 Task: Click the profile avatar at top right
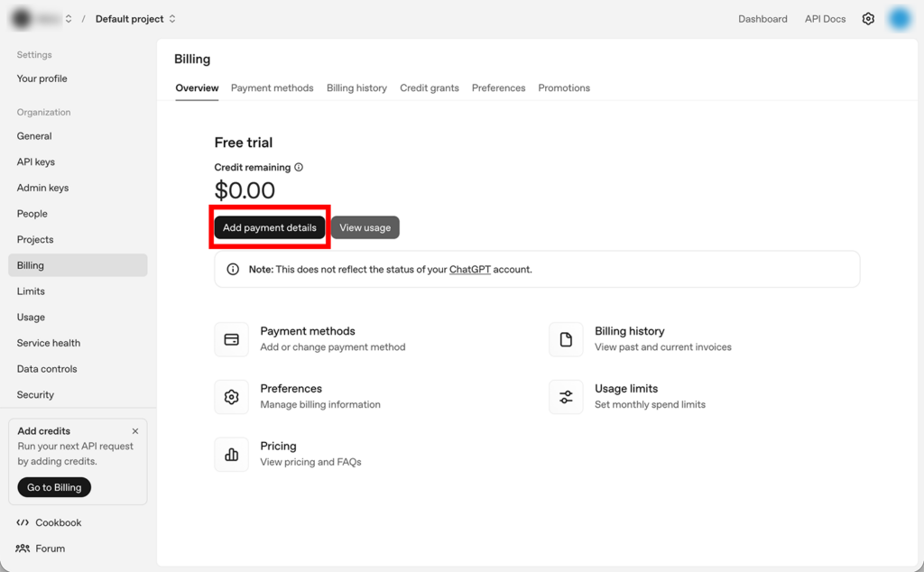[x=899, y=18]
